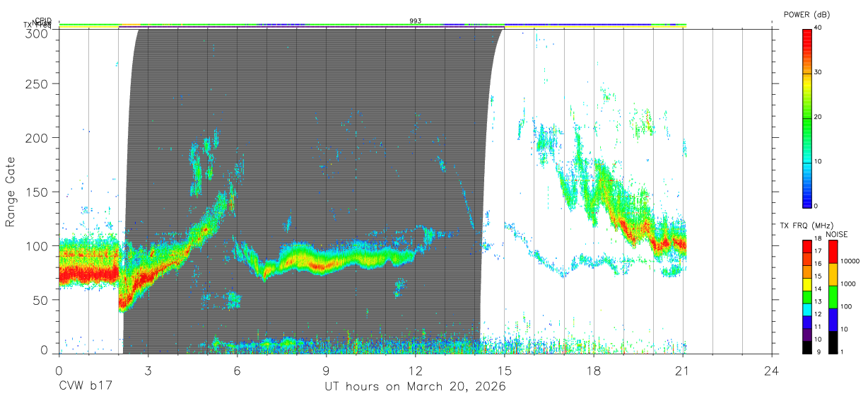This screenshot has height=401, width=868.
Task: Click the 'UT hours on March 20, 2026' axis title
Action: 415,387
